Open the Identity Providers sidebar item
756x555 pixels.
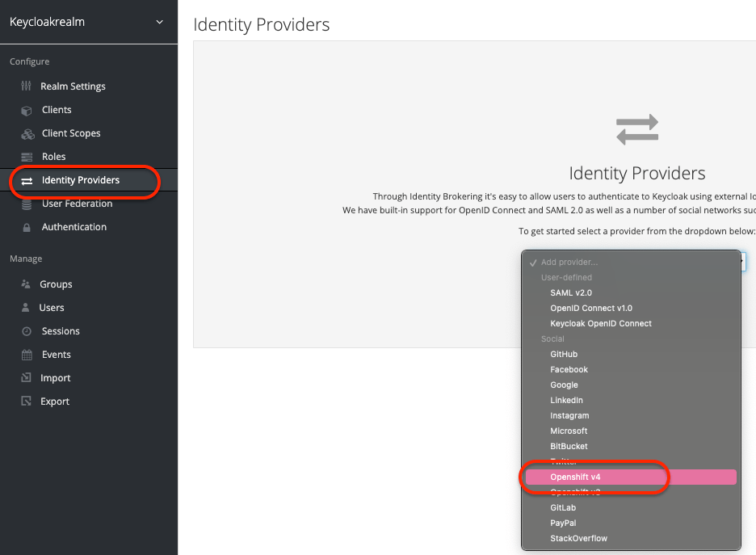80,180
